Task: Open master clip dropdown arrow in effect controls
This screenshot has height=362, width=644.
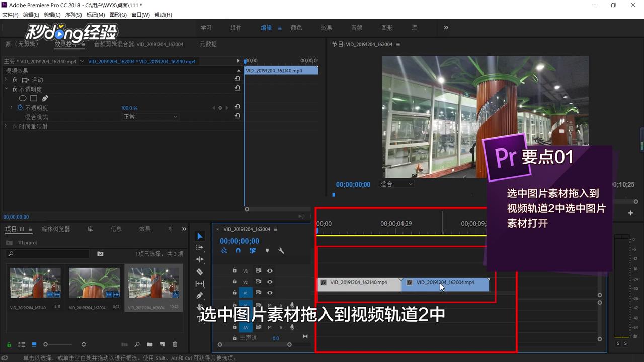Action: [x=82, y=61]
